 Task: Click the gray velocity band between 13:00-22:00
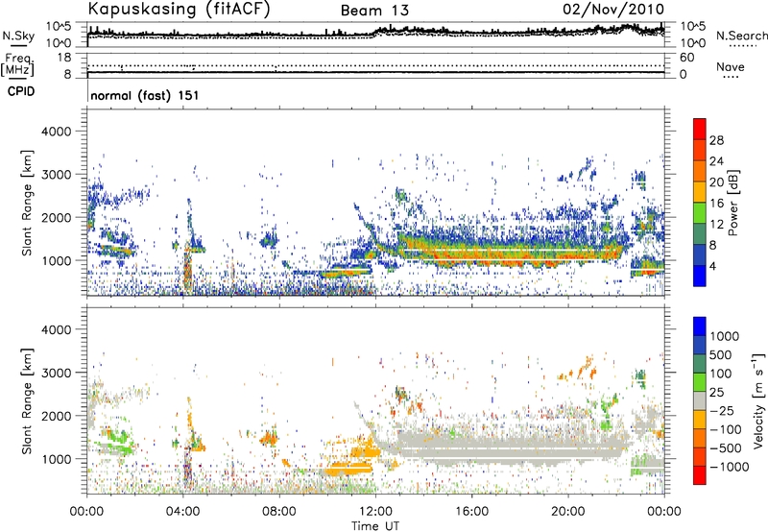510,449
